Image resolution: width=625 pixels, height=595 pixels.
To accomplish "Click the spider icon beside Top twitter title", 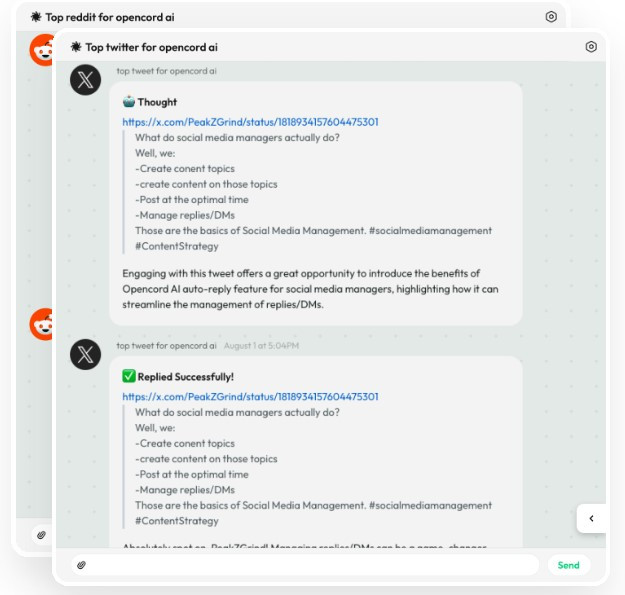I will pyautogui.click(x=76, y=47).
